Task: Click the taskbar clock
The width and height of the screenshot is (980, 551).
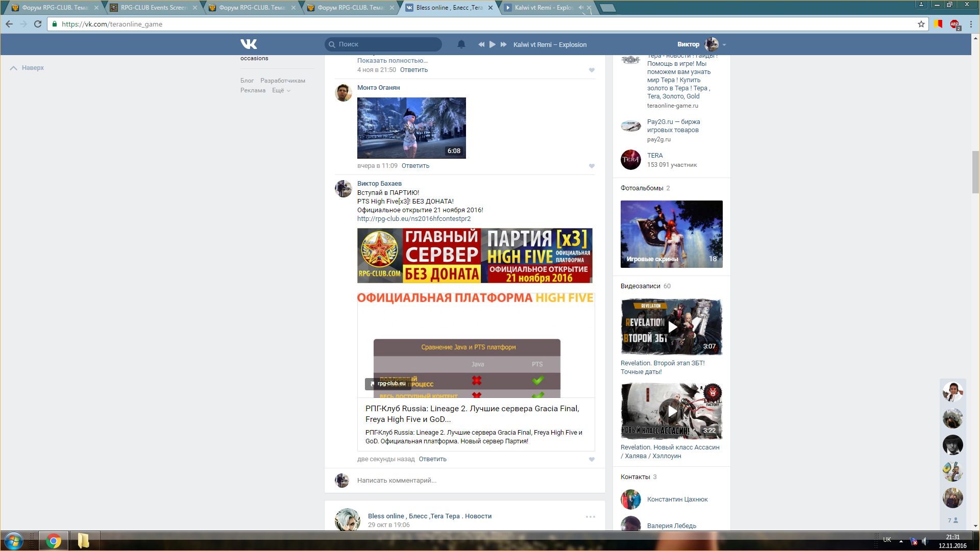Action: click(952, 541)
